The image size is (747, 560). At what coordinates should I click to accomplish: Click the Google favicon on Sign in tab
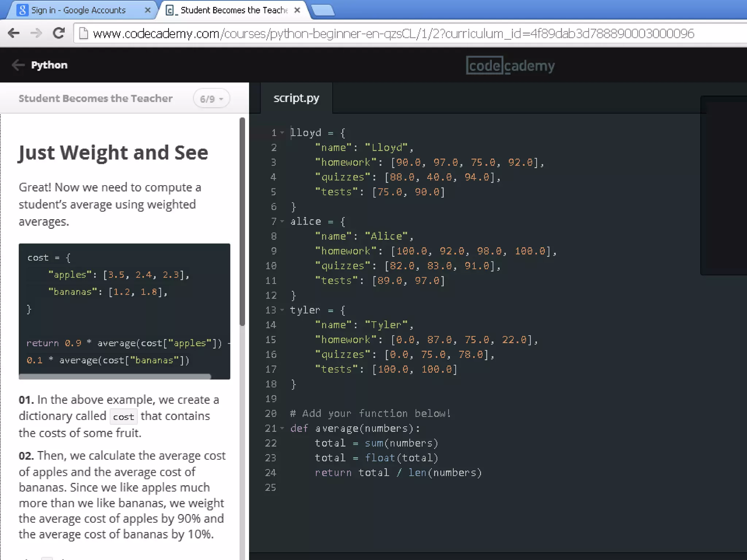(23, 10)
